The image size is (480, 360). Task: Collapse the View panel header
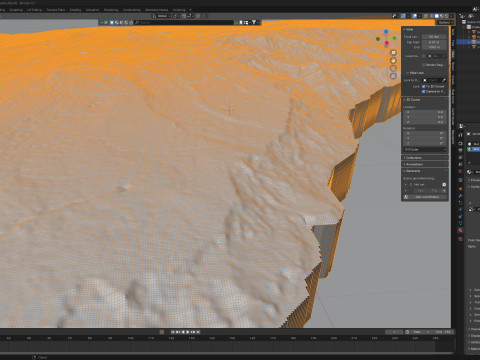coord(424,29)
